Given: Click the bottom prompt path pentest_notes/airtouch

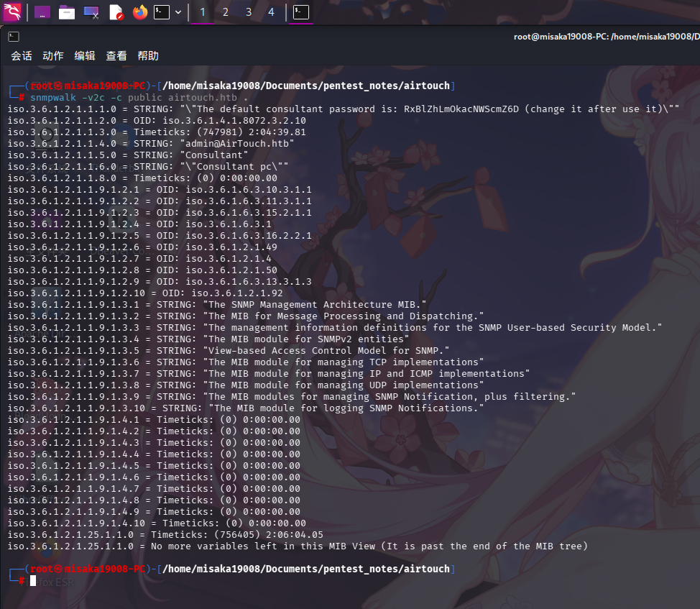Looking at the screenshot, I should point(386,569).
